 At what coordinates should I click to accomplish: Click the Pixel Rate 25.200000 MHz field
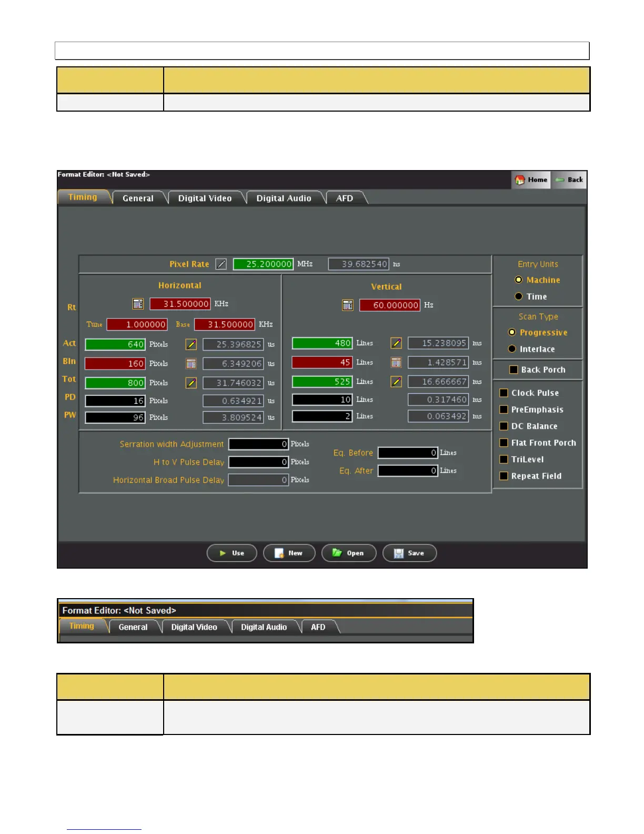click(x=263, y=264)
